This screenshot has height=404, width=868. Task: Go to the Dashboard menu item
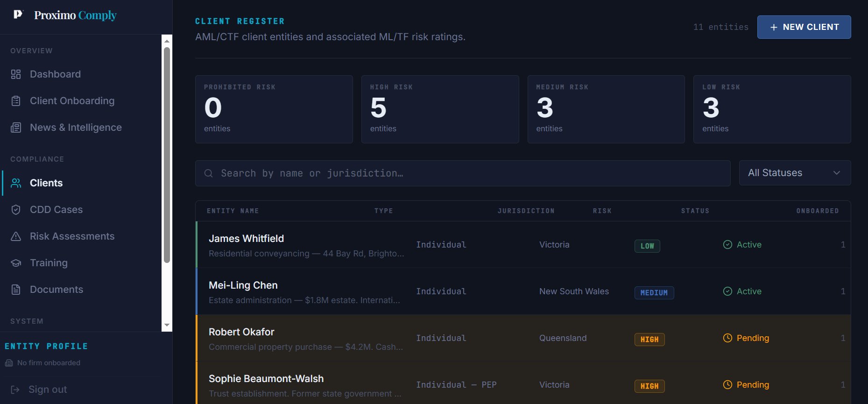pos(55,74)
